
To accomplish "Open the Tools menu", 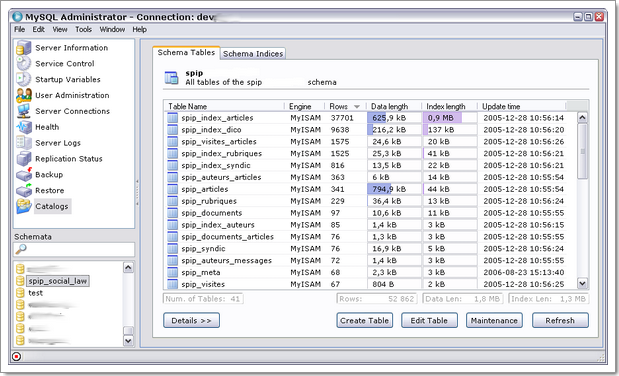I will point(83,29).
